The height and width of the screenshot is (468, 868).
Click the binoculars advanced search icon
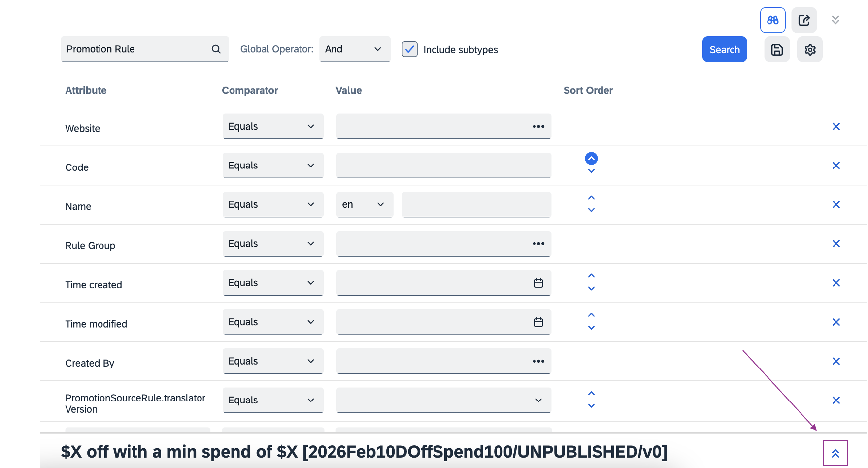pyautogui.click(x=772, y=20)
